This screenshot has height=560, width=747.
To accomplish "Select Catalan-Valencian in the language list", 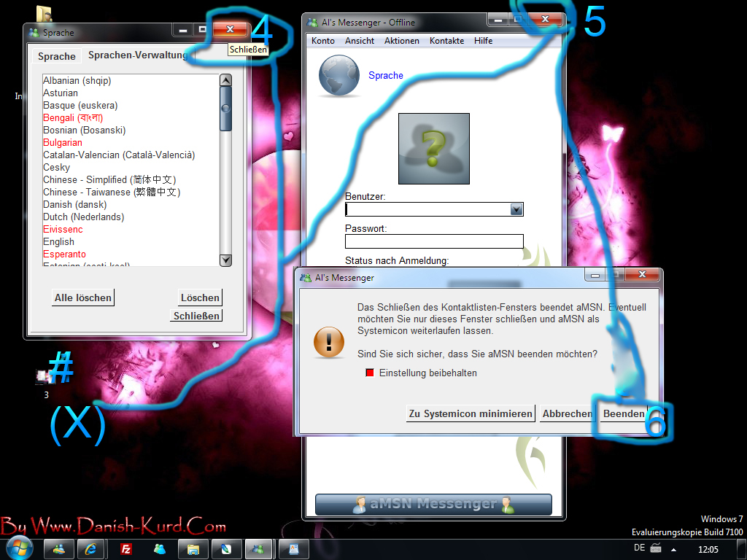I will tap(119, 155).
